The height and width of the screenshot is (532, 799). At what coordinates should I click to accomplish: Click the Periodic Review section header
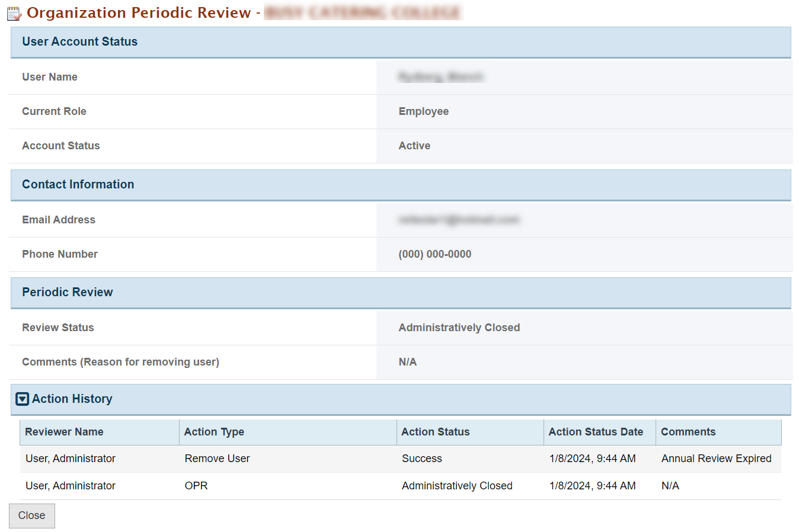tap(401, 293)
